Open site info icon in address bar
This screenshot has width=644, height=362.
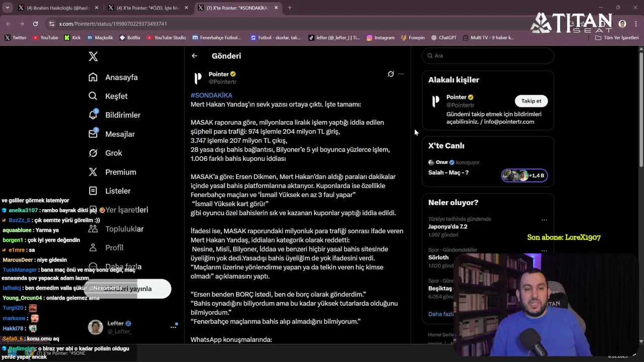pos(51,24)
